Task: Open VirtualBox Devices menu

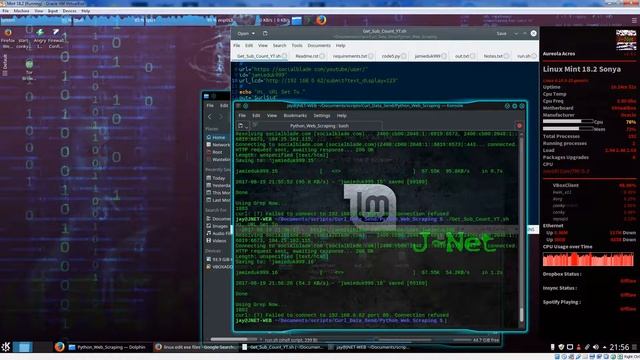Action: tap(69, 11)
